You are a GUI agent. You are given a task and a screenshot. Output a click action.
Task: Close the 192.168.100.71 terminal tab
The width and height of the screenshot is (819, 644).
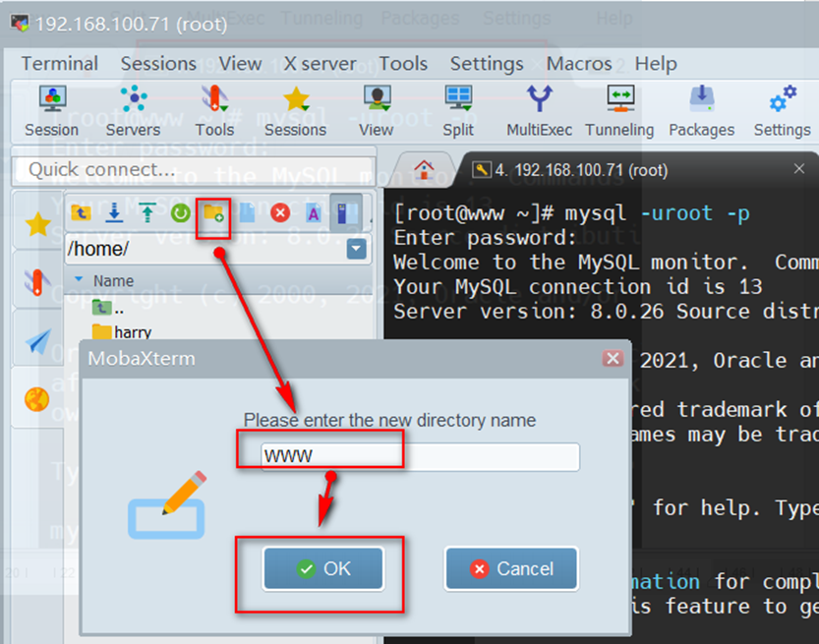[x=799, y=169]
